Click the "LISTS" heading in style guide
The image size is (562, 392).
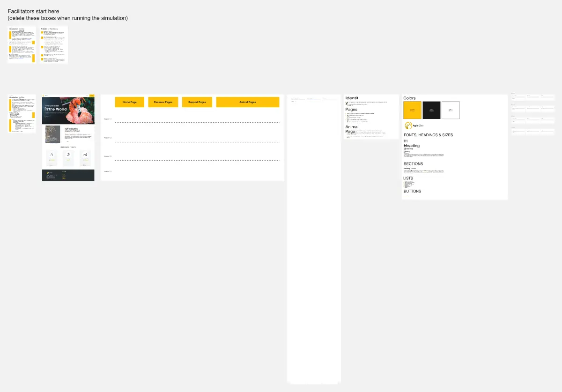click(408, 178)
